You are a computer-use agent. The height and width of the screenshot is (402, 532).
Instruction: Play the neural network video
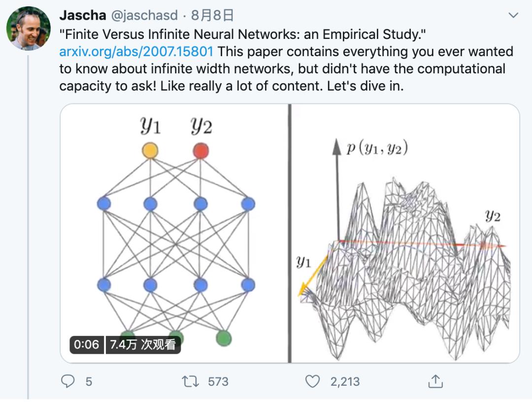(290, 233)
